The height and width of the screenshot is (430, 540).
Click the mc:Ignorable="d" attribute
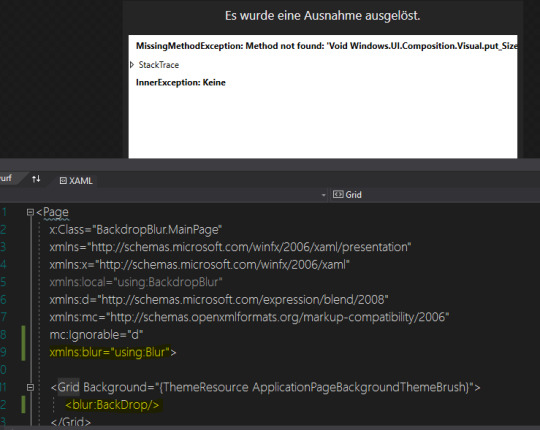point(96,335)
